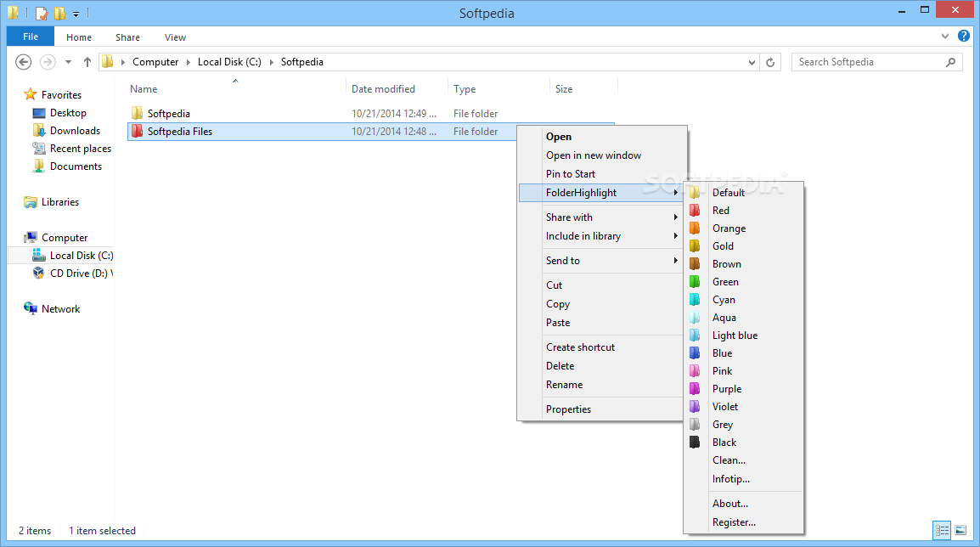The height and width of the screenshot is (547, 980).
Task: Pick the Light blue folder icon
Action: (695, 335)
